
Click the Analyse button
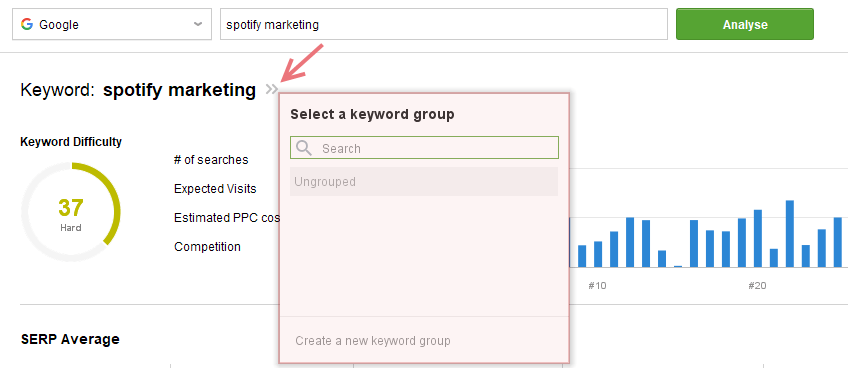pos(745,24)
